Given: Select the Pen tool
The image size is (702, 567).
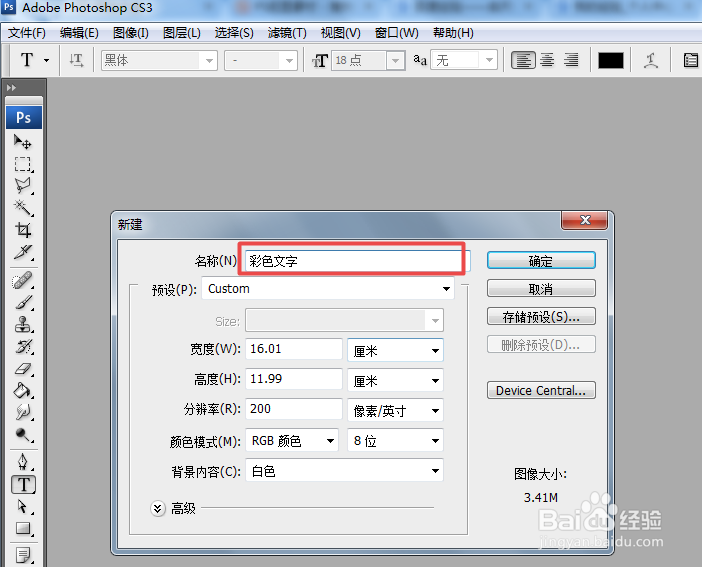Looking at the screenshot, I should pos(23,461).
